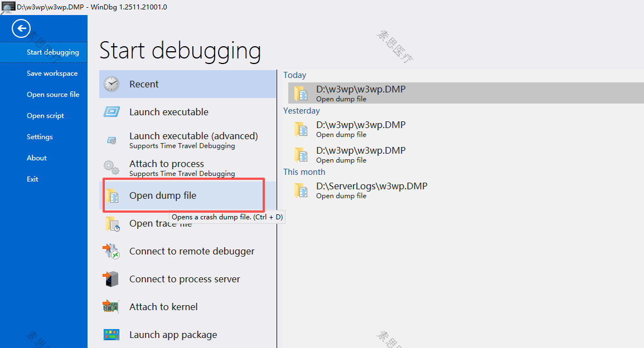Click the Launch executable (advanced) icon
The height and width of the screenshot is (348, 644).
[112, 140]
